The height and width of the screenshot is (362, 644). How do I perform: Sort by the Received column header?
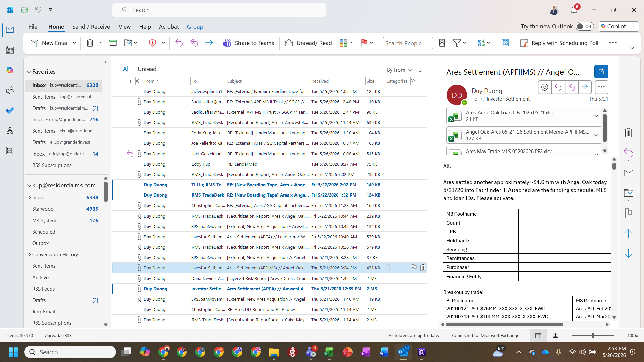tap(337, 81)
